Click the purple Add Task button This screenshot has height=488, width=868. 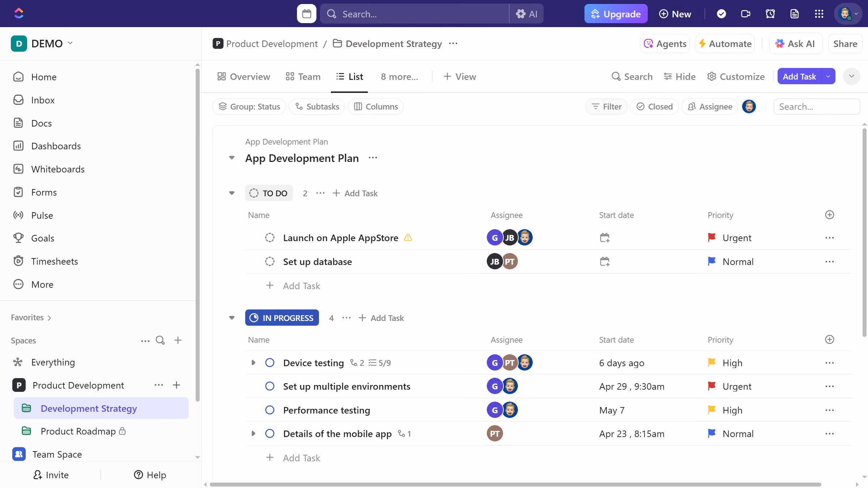799,76
